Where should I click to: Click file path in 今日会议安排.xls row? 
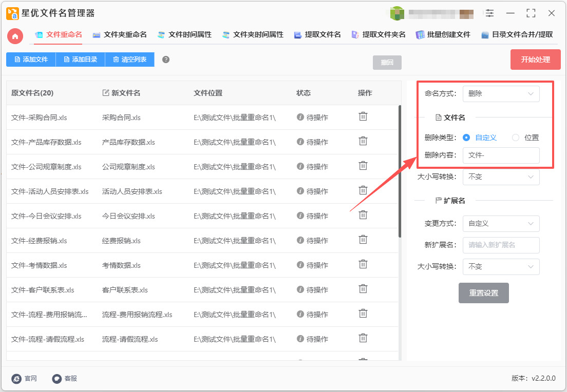(235, 216)
